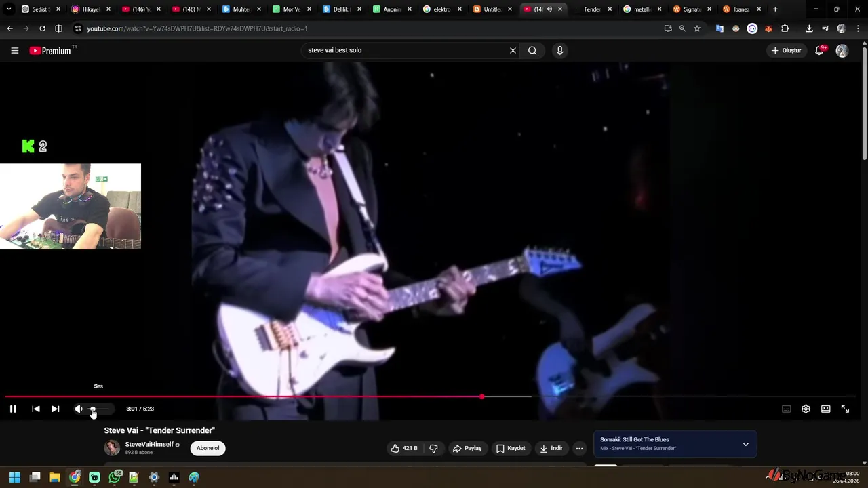This screenshot has width=868, height=488.
Task: Open more actions three-dot menu
Action: tap(579, 448)
